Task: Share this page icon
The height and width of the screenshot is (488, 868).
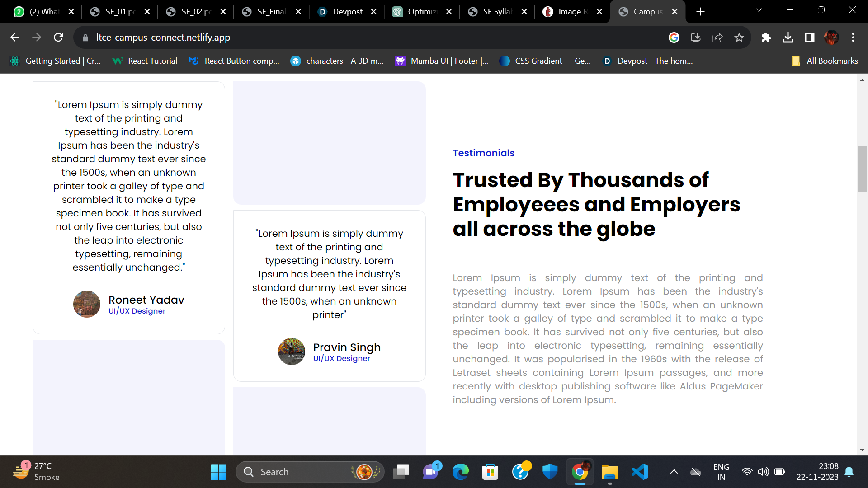Action: point(717,38)
